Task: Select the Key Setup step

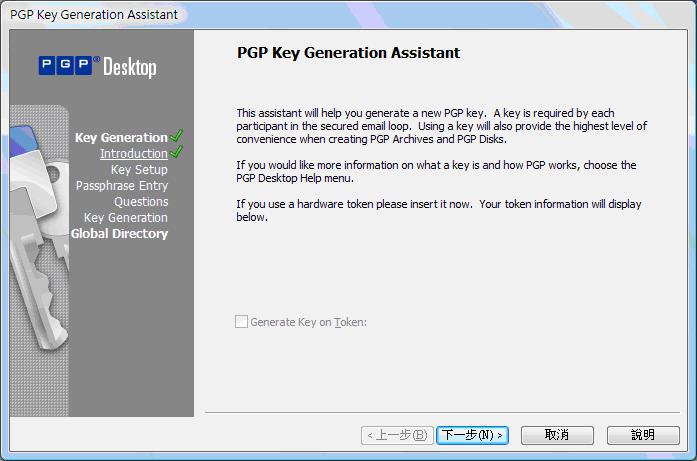Action: click(x=138, y=170)
